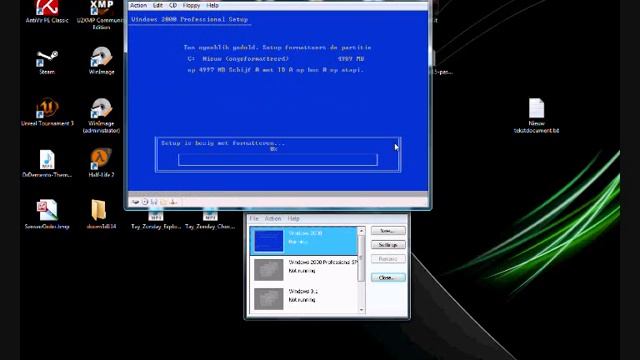Click the 'Windows 2000 Professional Setup' heading

[189, 19]
